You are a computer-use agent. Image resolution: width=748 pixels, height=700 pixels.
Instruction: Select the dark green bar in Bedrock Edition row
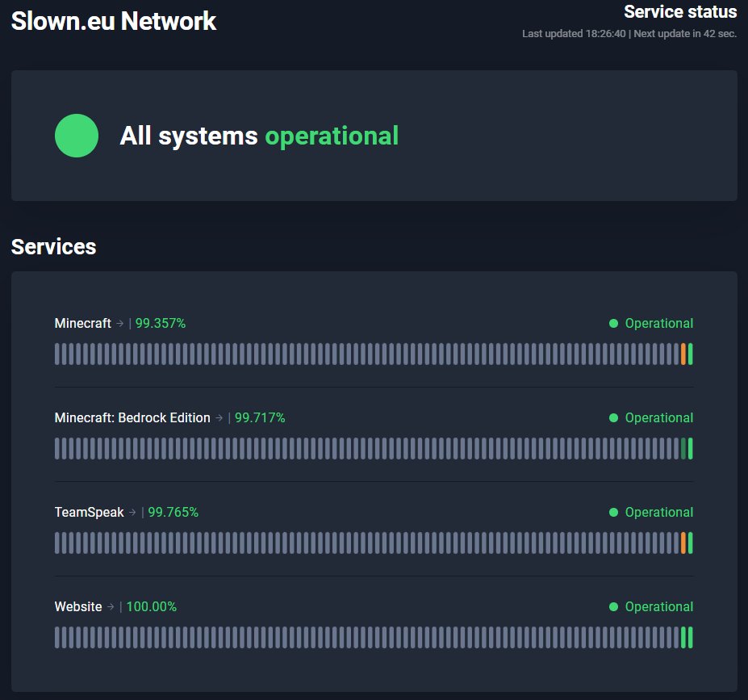683,449
